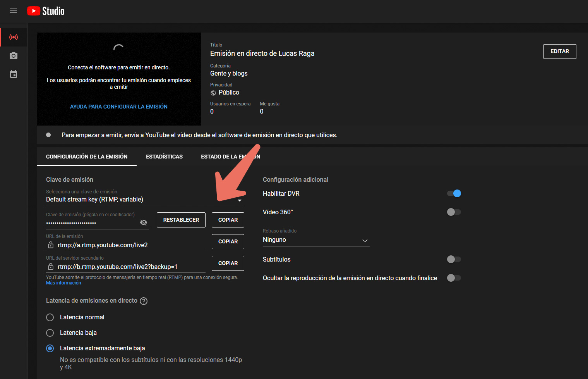Viewport: 588px width, 379px height.
Task: Click the 'Me gusta' count
Action: 262,112
